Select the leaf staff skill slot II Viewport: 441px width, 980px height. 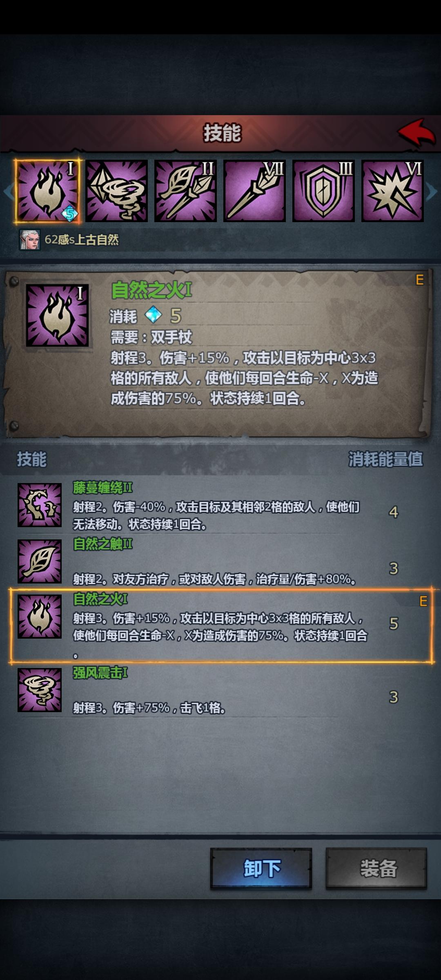pyautogui.click(x=185, y=191)
